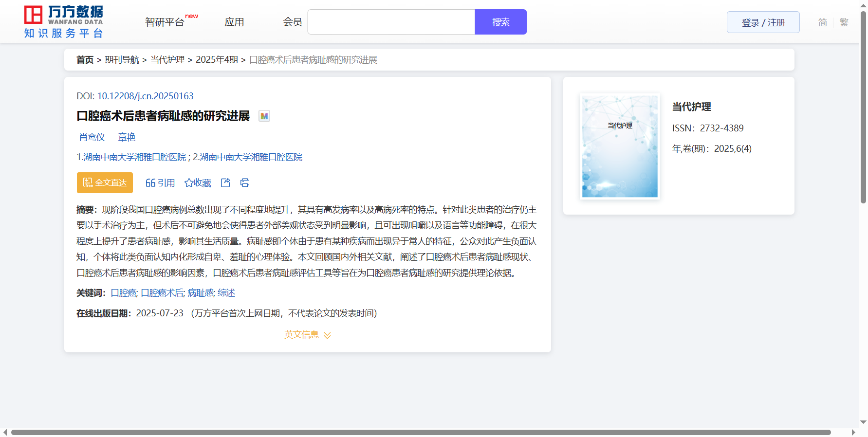Screen dimensions: 868x437
Task: Switch to simplified Chinese 简
Action: click(822, 22)
